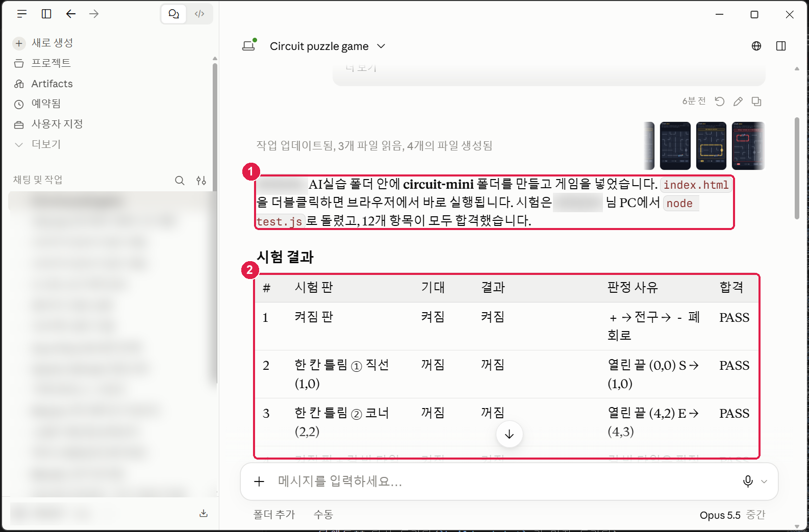Open the red-highlighted circuit screenshot thumbnail
The width and height of the screenshot is (809, 532).
748,146
